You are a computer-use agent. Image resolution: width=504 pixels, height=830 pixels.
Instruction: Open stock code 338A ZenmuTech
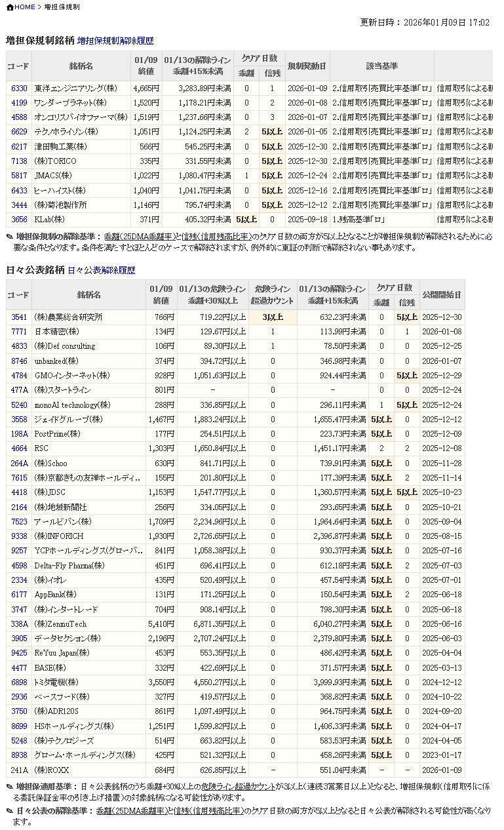[19, 624]
